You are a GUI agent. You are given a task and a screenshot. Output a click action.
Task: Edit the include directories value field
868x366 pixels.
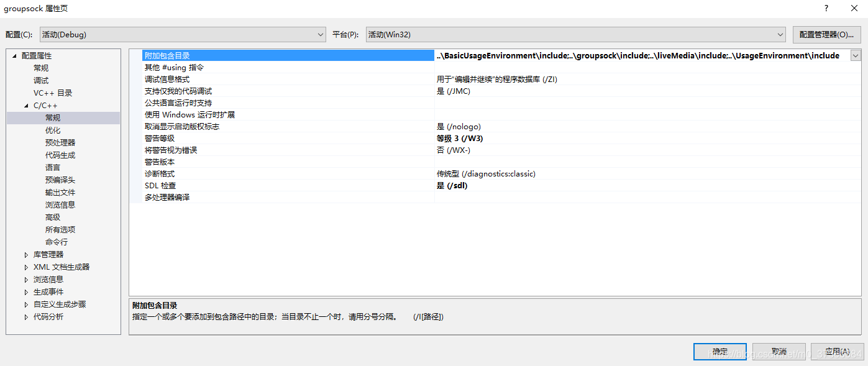642,56
